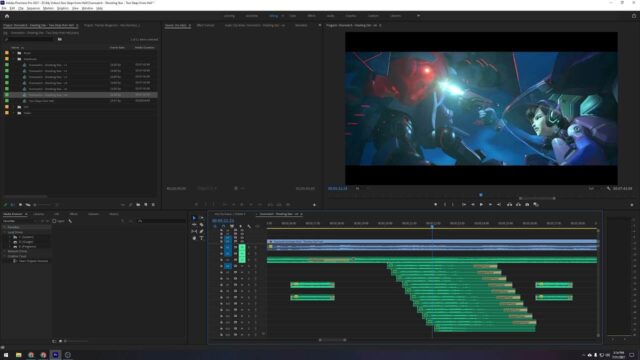Select Team Projects Versions item
The width and height of the screenshot is (640, 360).
[33, 261]
